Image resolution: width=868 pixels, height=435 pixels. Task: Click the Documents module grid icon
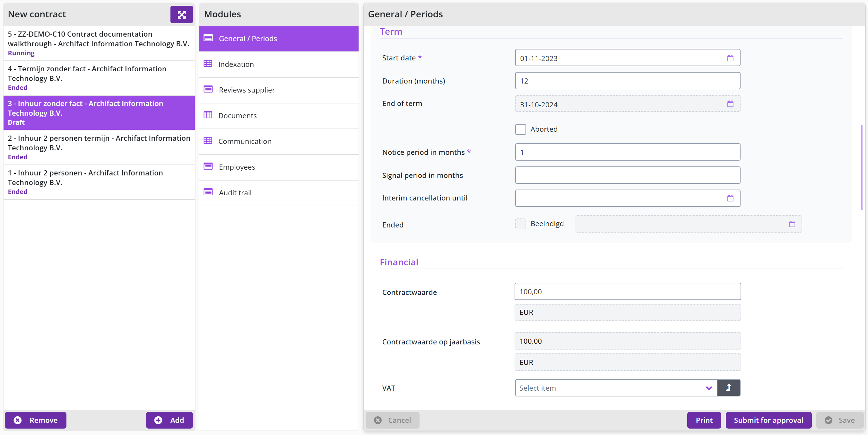pyautogui.click(x=208, y=115)
